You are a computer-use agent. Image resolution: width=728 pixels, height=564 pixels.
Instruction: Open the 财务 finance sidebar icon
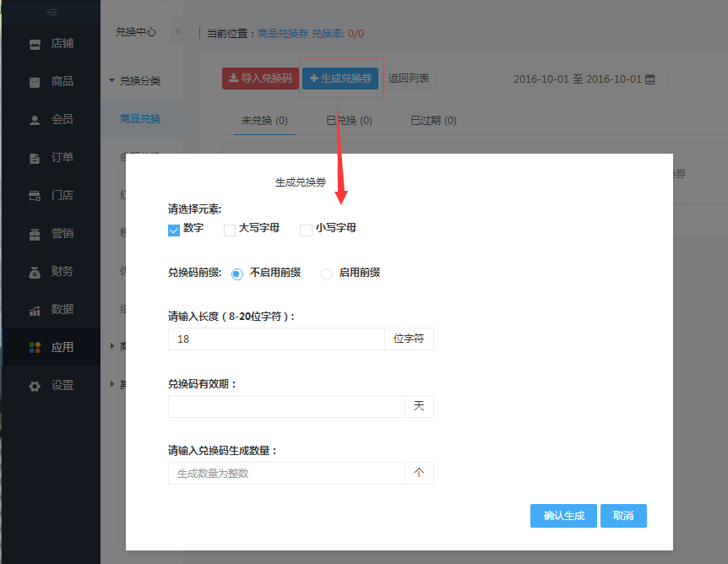[x=35, y=272]
